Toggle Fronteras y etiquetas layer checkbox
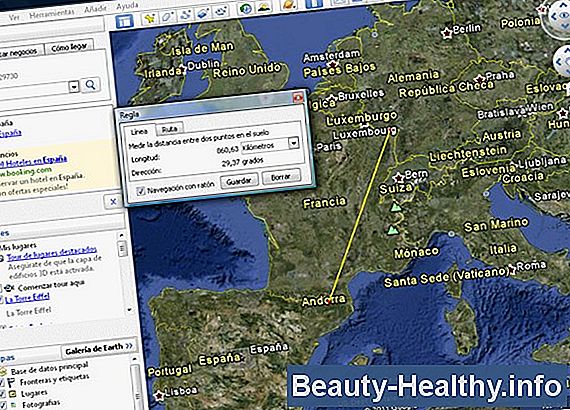570x410 pixels. tap(2, 383)
